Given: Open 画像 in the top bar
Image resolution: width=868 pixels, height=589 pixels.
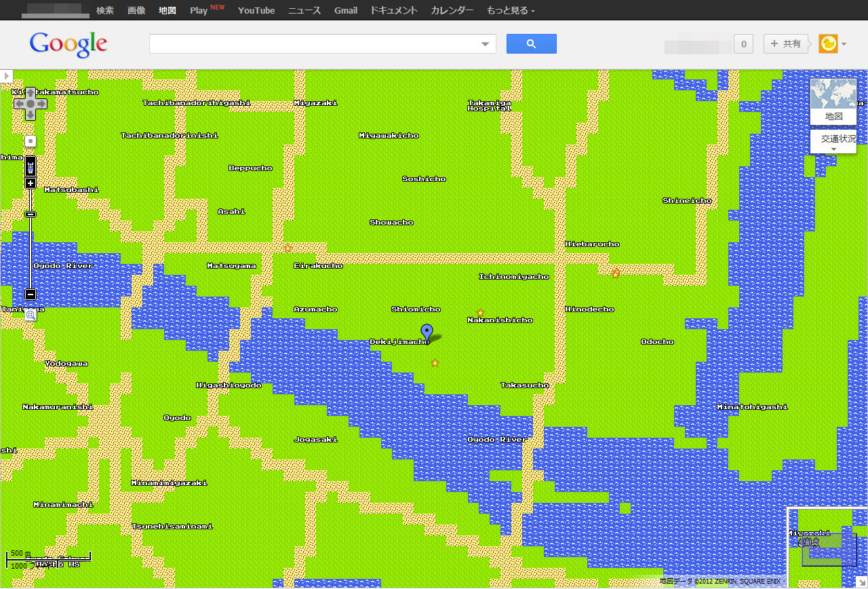Looking at the screenshot, I should [136, 10].
